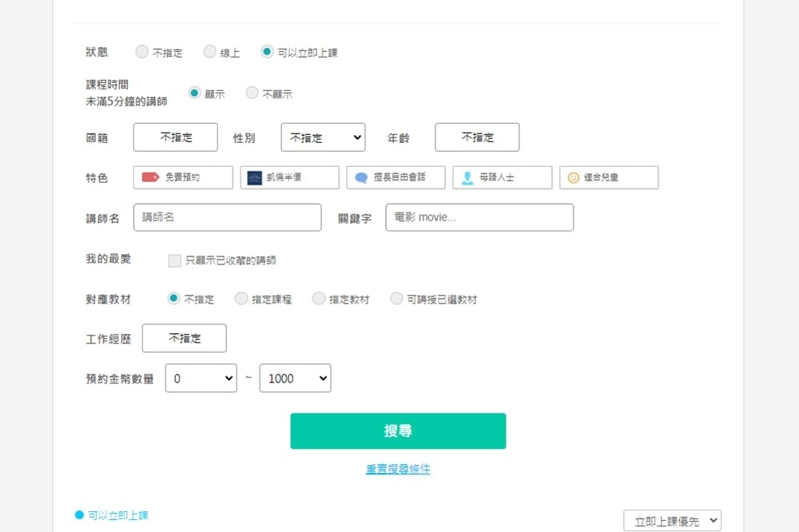This screenshot has height=532, width=799.
Task: Select the 凱倫半價 feature tag
Action: 289,177
